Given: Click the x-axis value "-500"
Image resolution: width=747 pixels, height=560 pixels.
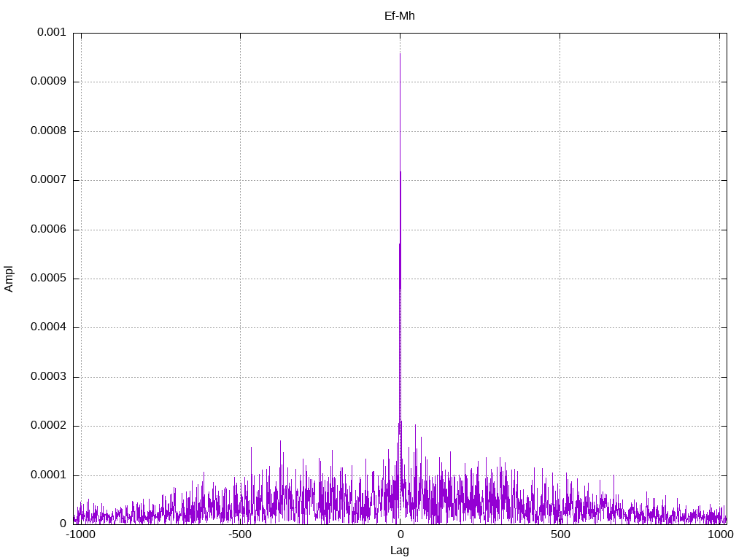Looking at the screenshot, I should [239, 534].
